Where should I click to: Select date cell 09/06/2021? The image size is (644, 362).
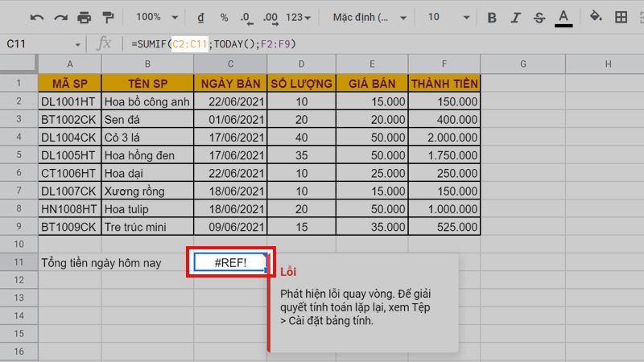coord(230,227)
